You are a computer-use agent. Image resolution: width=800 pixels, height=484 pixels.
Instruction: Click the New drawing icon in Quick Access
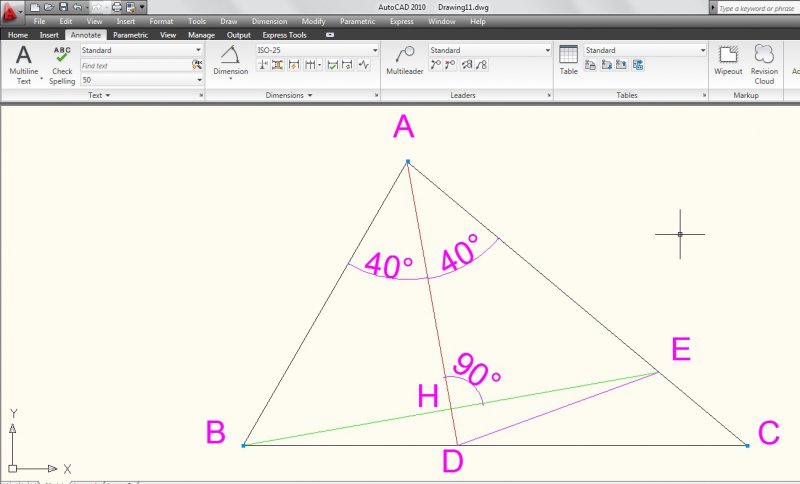point(34,7)
